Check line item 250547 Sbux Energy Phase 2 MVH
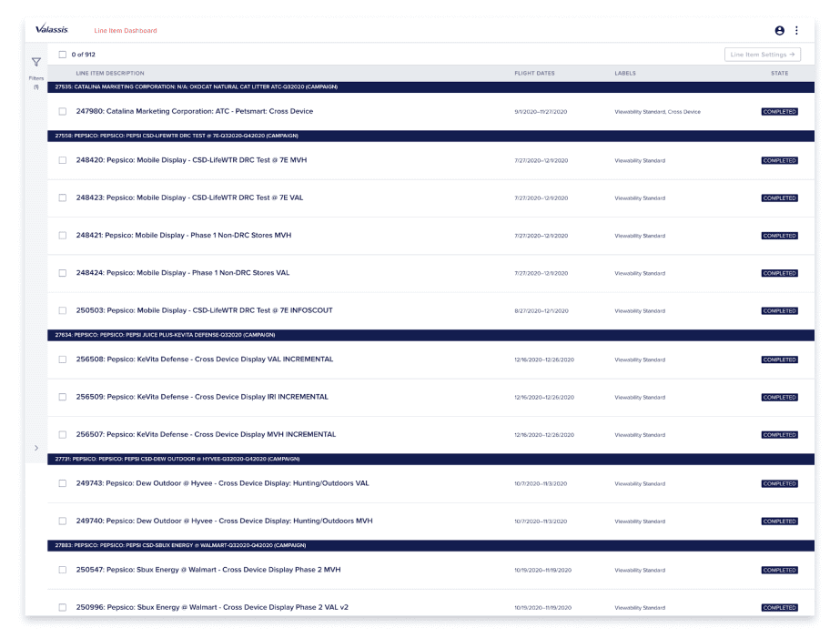 (x=63, y=570)
